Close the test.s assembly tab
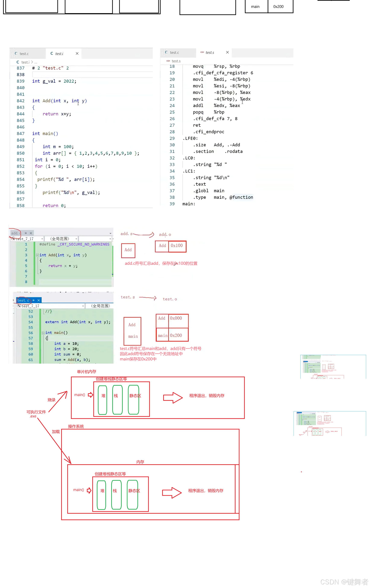Viewport: 369px width, 588px height. pyautogui.click(x=228, y=52)
